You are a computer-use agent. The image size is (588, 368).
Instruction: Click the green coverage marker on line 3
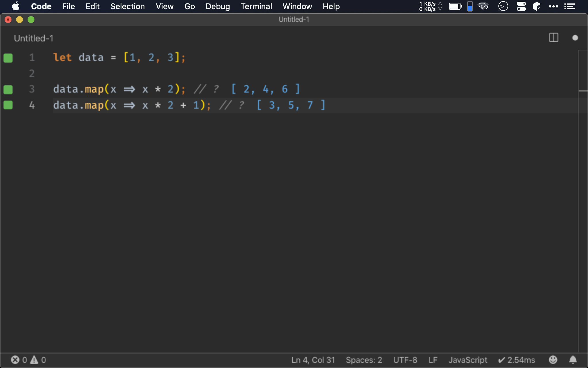pyautogui.click(x=8, y=89)
